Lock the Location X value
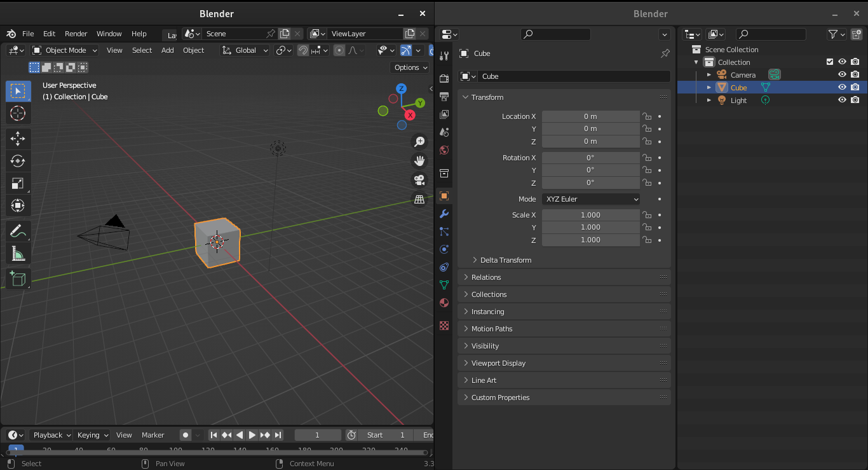Image resolution: width=868 pixels, height=470 pixels. pyautogui.click(x=647, y=116)
